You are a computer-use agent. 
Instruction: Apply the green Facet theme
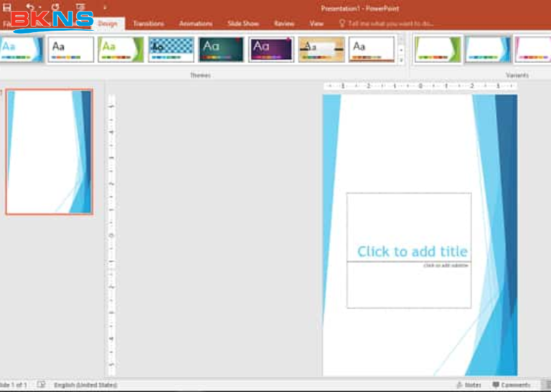pyautogui.click(x=121, y=49)
